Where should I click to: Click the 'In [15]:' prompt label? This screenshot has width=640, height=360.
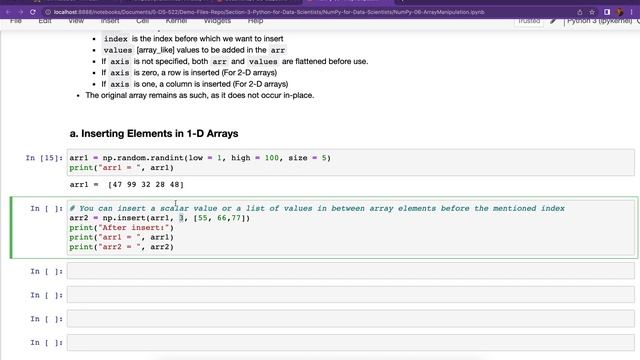coord(44,158)
